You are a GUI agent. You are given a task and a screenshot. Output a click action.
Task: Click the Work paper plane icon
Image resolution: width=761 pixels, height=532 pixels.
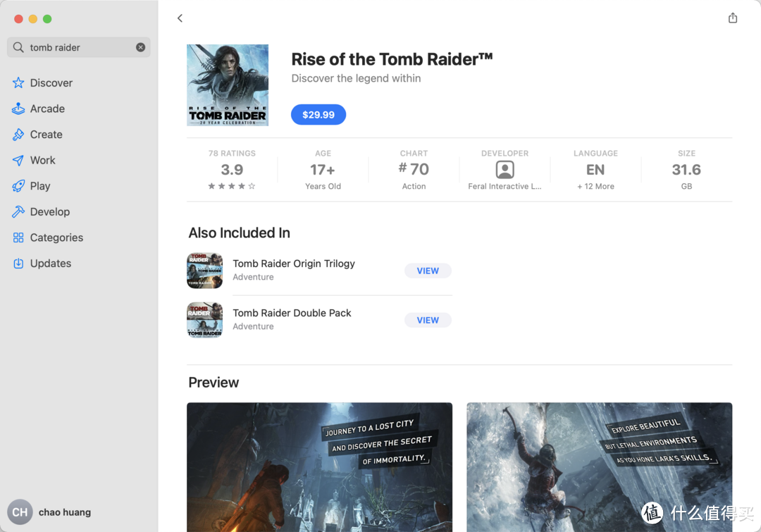[18, 160]
